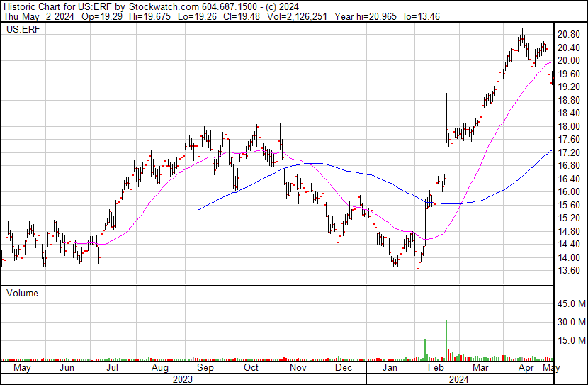Click the Oct month label
Image resolution: width=588 pixels, height=385 pixels.
[x=251, y=367]
